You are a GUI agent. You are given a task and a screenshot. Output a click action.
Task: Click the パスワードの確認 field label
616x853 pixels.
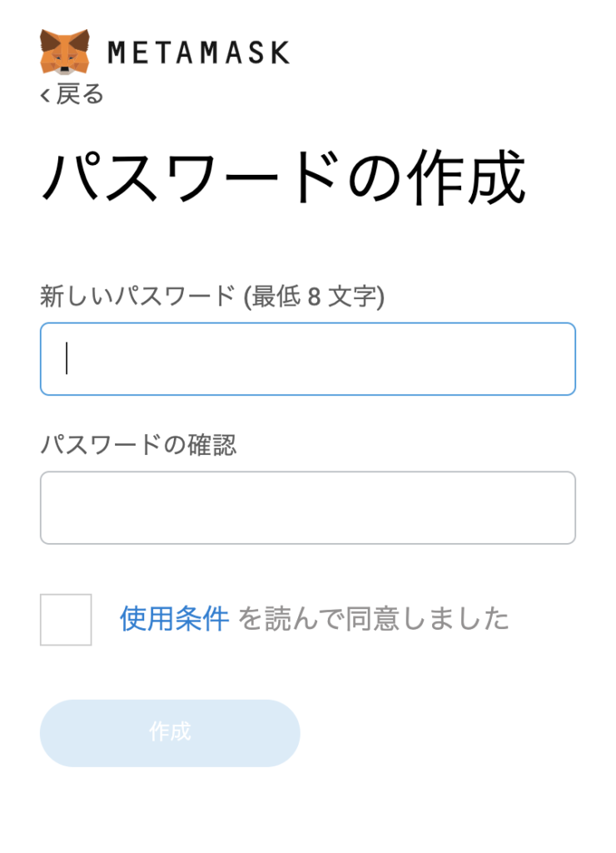139,445
